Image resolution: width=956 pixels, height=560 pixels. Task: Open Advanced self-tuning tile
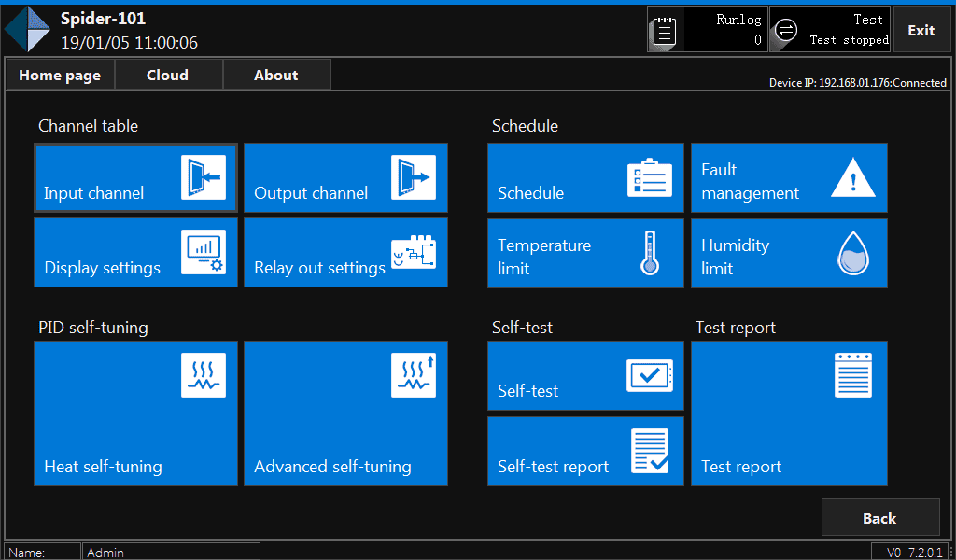point(345,413)
